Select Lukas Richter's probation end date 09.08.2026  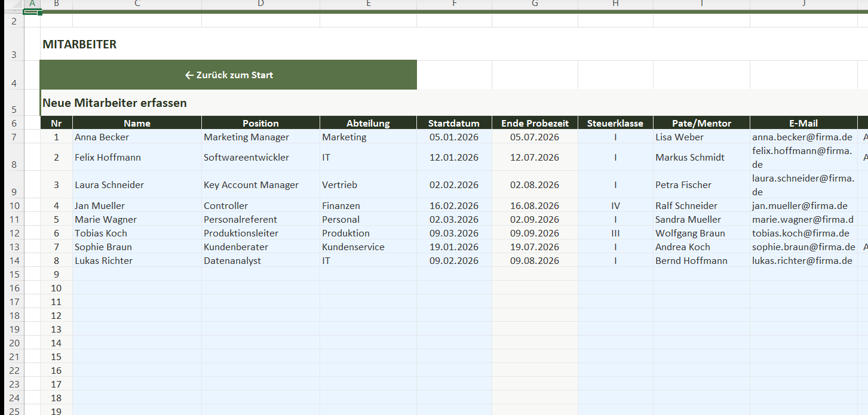click(535, 261)
